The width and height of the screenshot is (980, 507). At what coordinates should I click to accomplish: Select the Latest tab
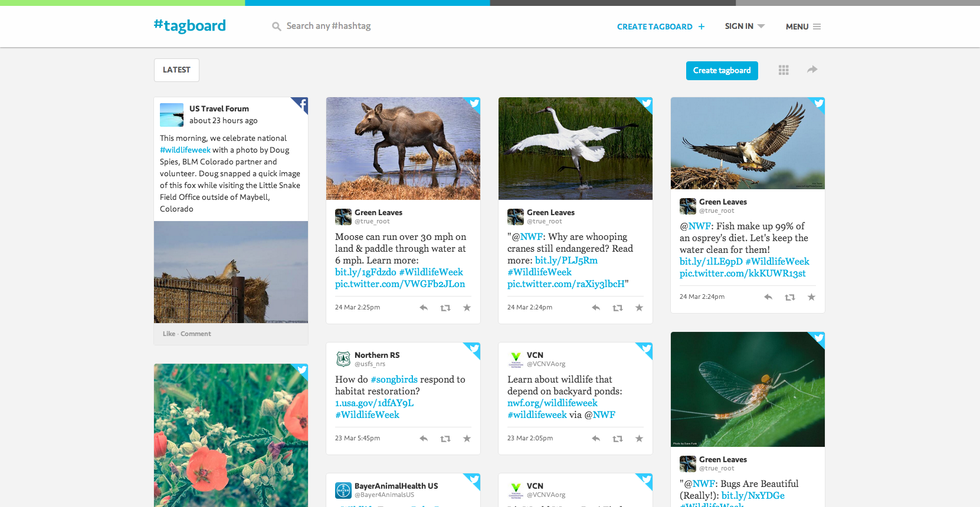[x=176, y=70]
